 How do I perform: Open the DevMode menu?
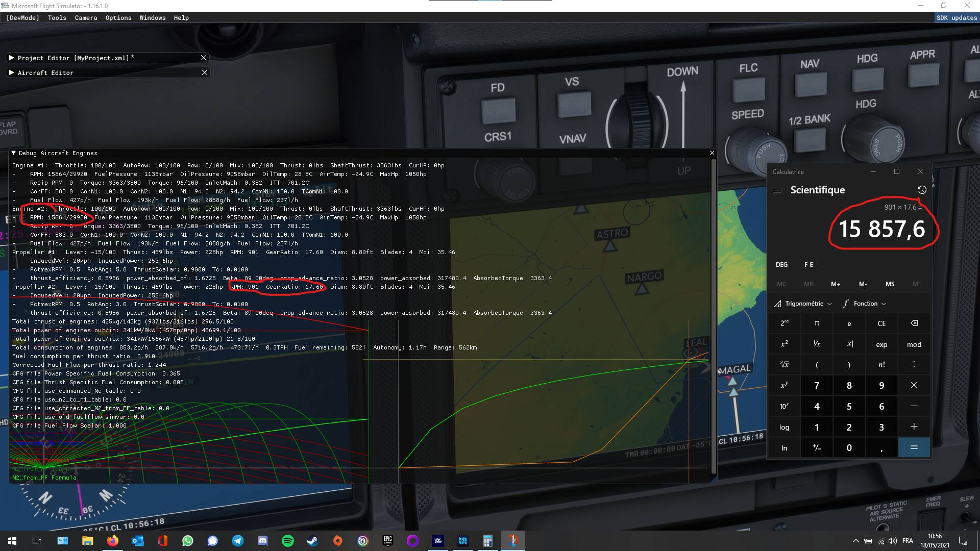click(22, 18)
